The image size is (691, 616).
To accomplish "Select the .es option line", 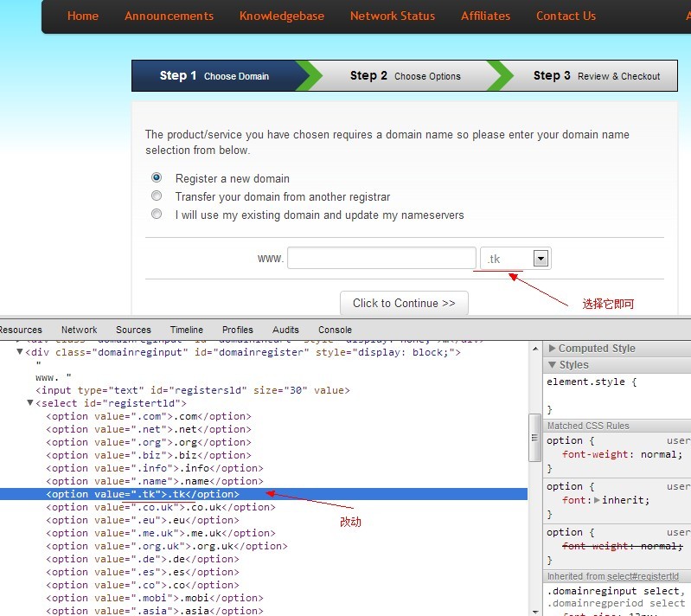I will [x=143, y=572].
